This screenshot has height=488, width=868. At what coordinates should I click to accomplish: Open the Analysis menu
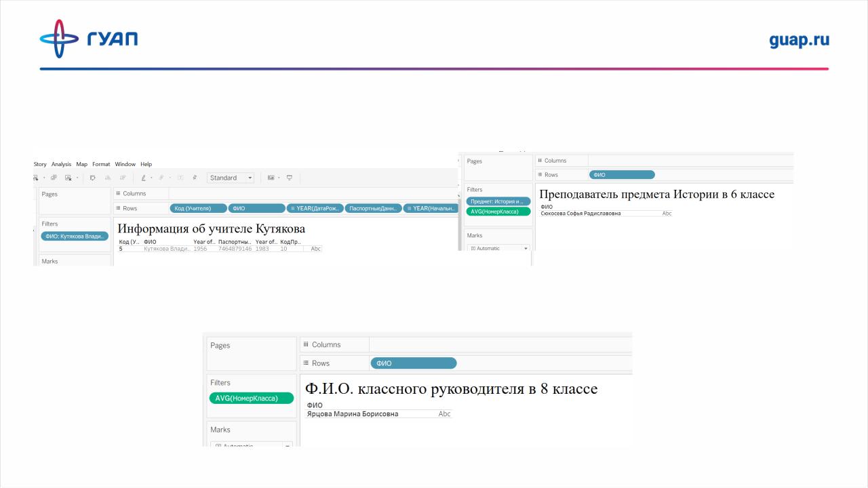61,164
